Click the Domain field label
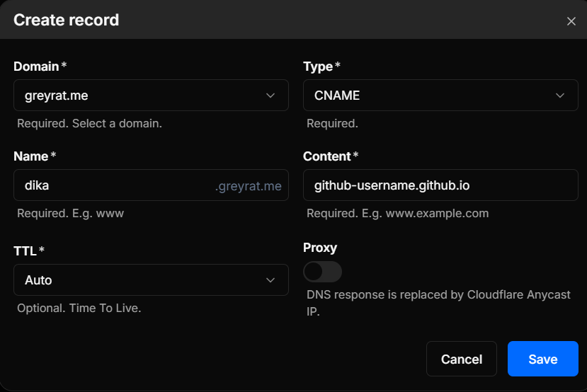The height and width of the screenshot is (392, 587). click(37, 67)
